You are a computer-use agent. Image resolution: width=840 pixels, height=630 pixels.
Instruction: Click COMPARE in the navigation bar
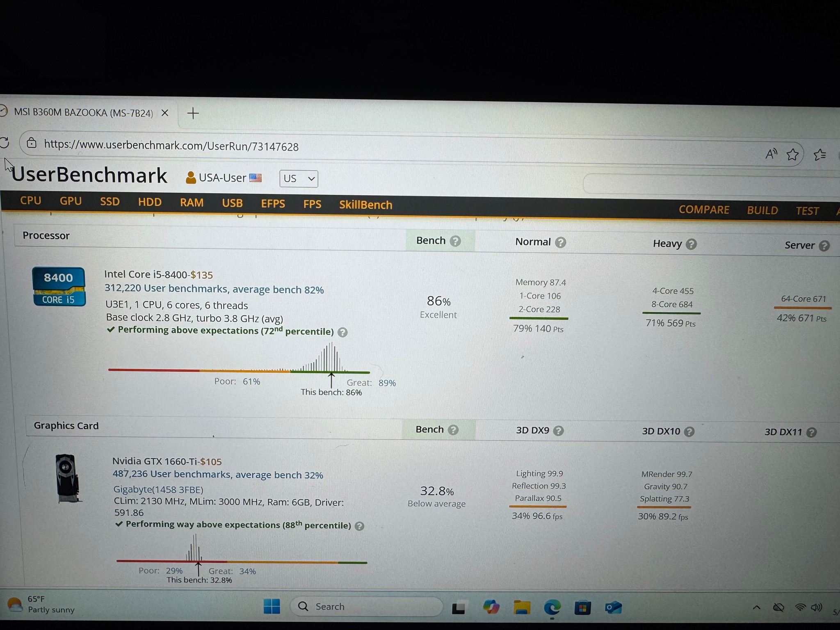tap(704, 210)
